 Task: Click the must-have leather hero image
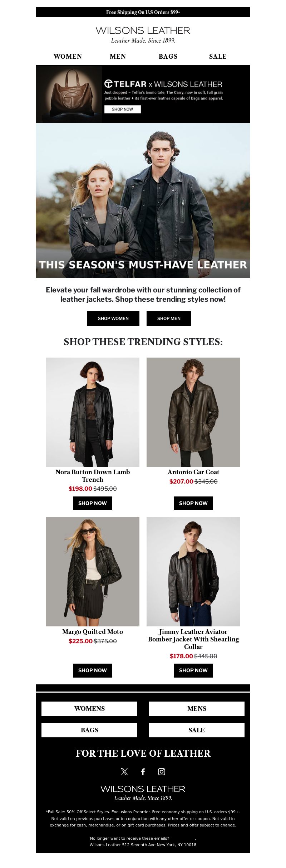(x=143, y=201)
